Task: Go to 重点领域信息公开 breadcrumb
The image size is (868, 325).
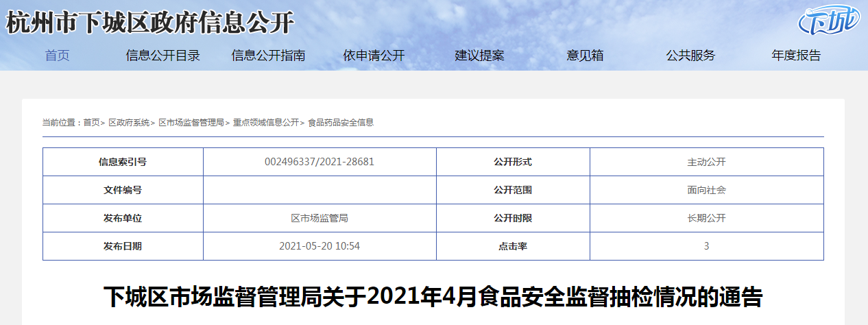Action: click(266, 123)
